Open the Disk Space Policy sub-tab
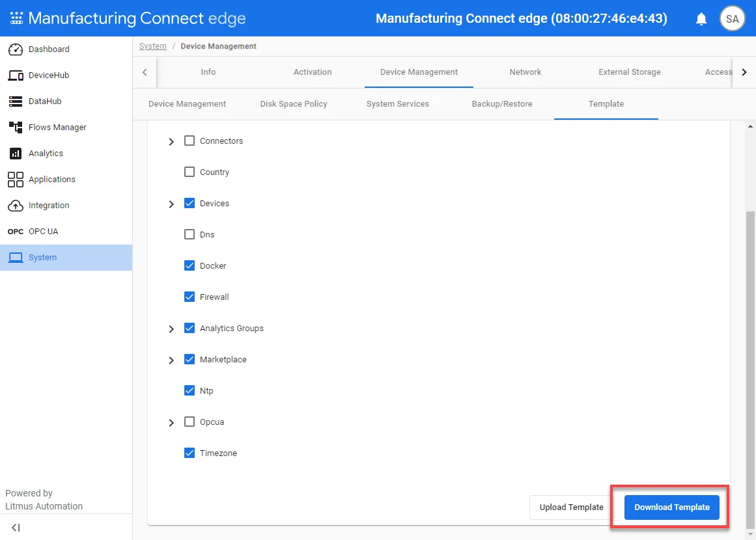This screenshot has height=540, width=756. pyautogui.click(x=294, y=103)
